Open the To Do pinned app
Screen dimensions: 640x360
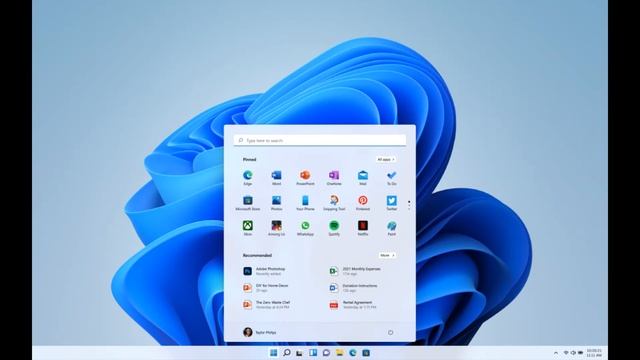tap(391, 178)
